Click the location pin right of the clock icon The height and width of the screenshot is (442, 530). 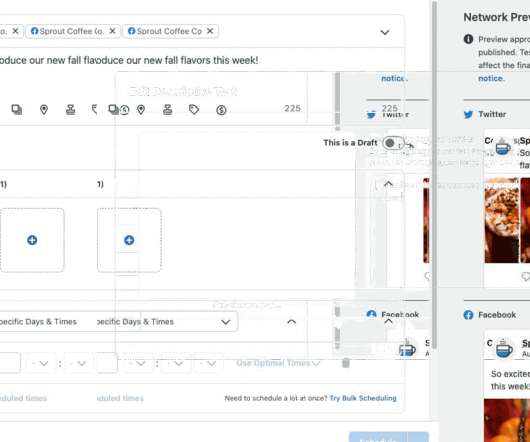141,109
